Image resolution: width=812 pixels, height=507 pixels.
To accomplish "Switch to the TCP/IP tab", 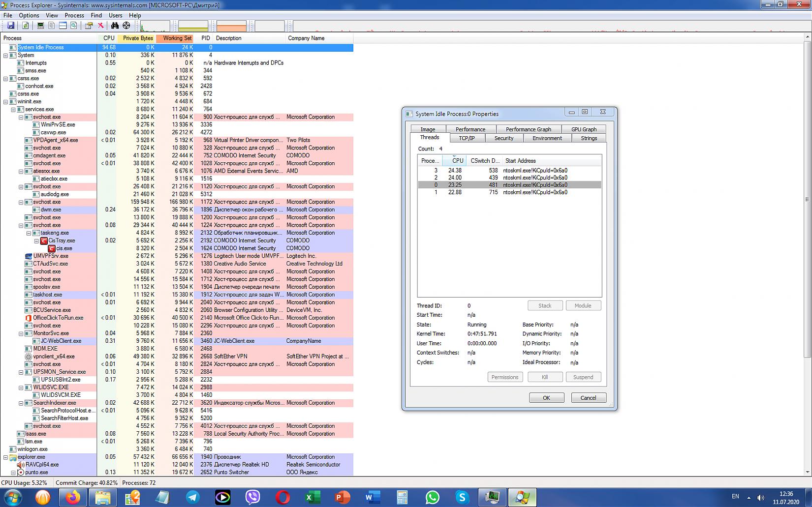I will (x=467, y=138).
